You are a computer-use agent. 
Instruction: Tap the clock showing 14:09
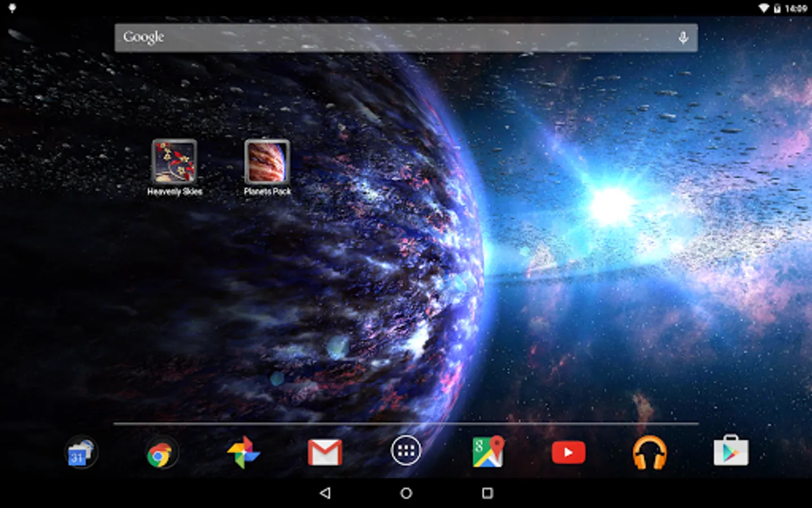(796, 8)
